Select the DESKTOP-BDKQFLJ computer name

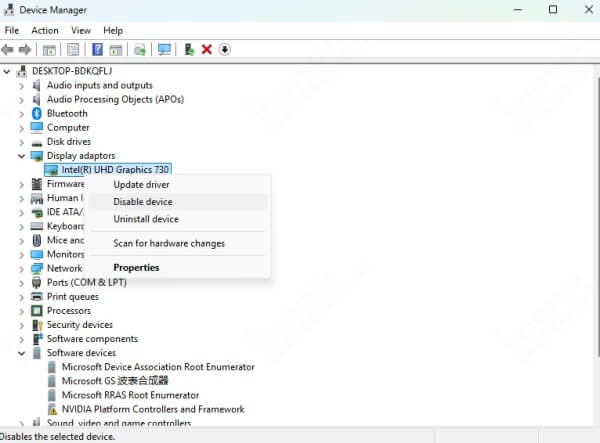(72, 71)
